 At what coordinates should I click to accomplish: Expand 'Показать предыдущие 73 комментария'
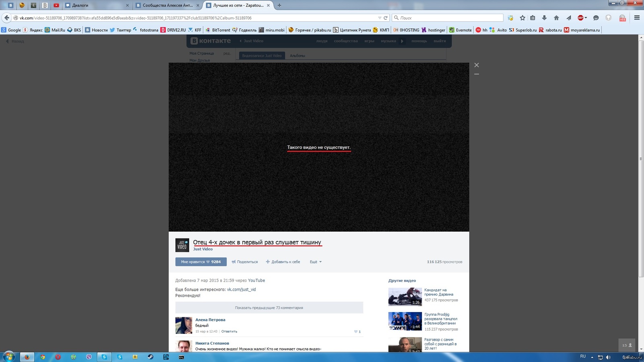(269, 308)
